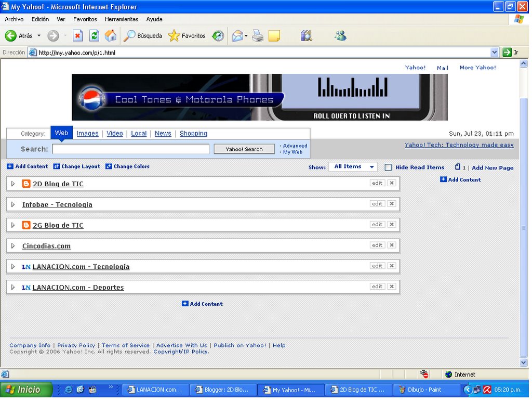Click LN icon beside LANACION.com - Tecnología
532x402 pixels.
pos(26,267)
